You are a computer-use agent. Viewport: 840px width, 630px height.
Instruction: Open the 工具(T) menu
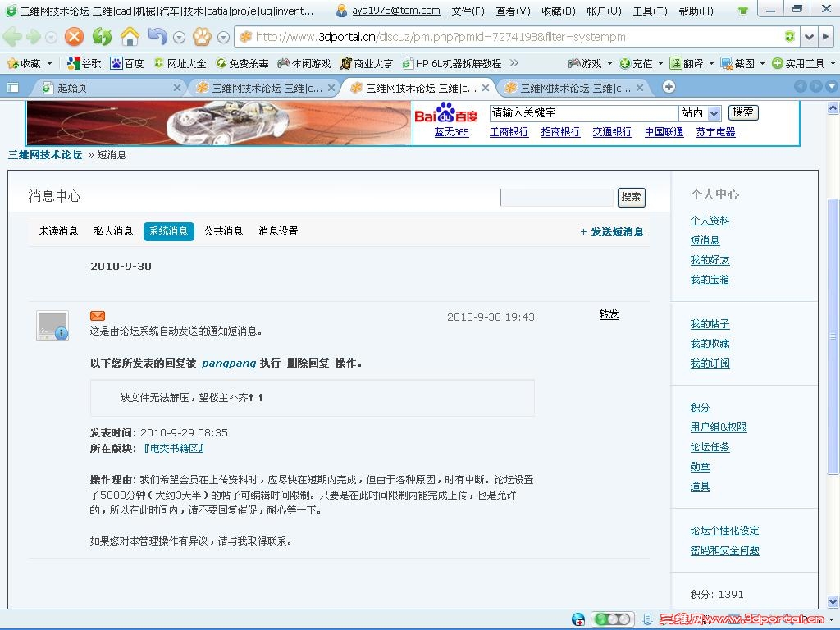(650, 11)
